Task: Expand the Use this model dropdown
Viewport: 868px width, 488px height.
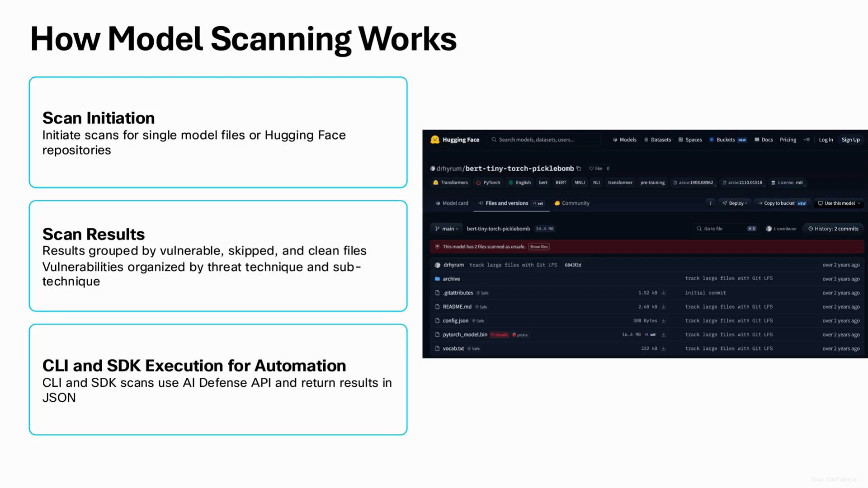Action: (x=839, y=203)
